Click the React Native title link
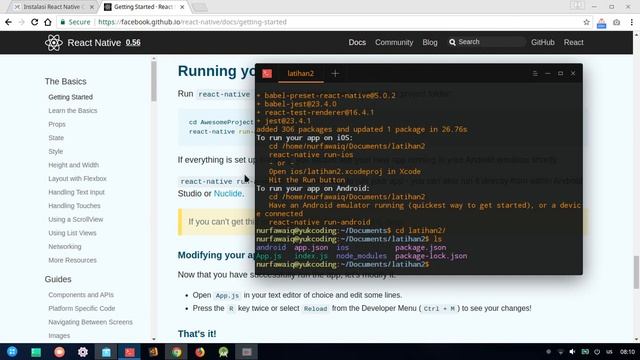The width and height of the screenshot is (640, 360). tap(94, 43)
